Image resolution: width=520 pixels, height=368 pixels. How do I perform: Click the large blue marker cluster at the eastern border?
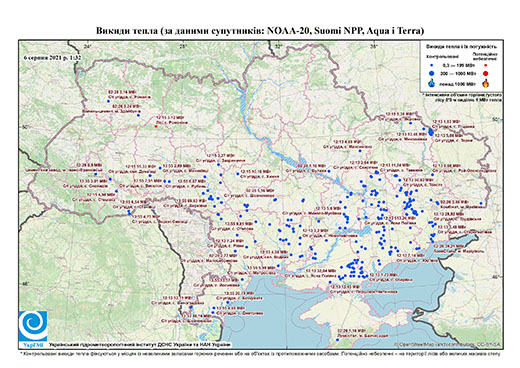click(431, 132)
